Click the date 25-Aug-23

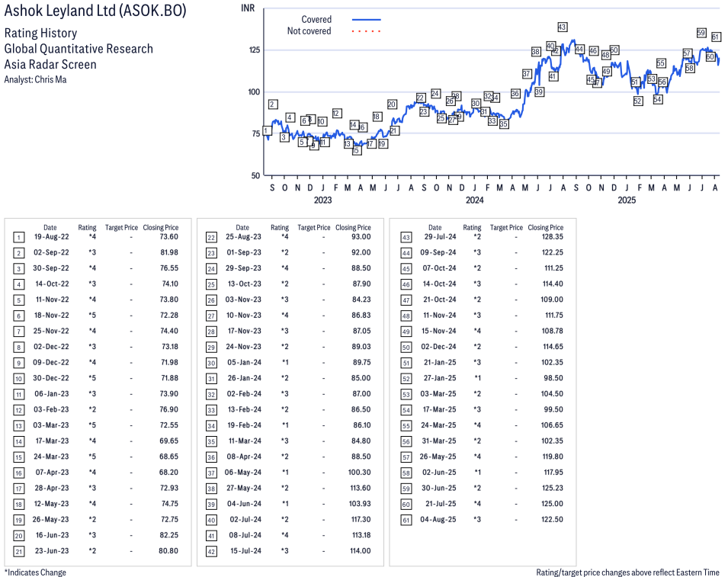[x=243, y=237]
